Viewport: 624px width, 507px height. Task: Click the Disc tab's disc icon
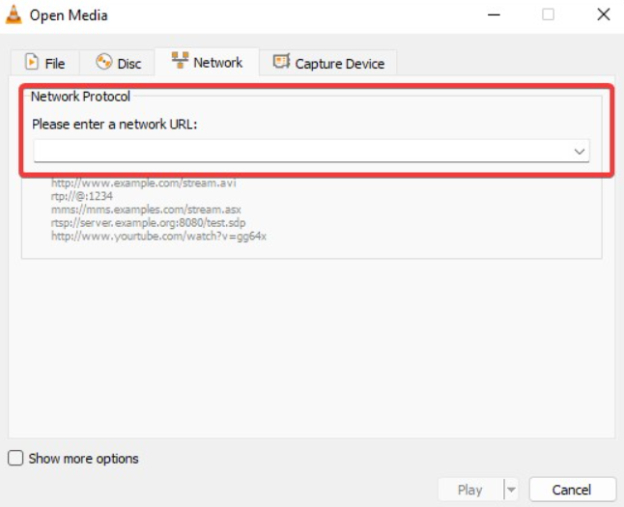(x=104, y=62)
